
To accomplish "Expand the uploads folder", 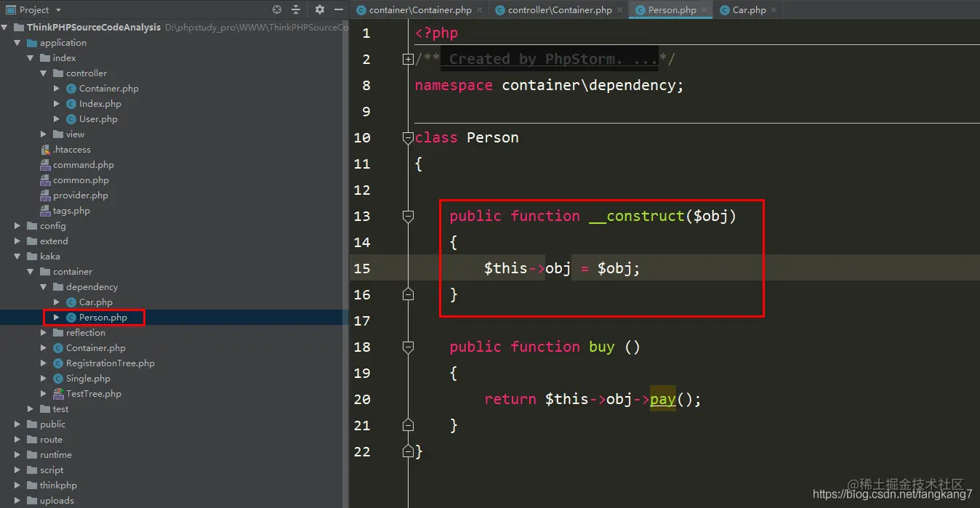I will click(x=17, y=501).
